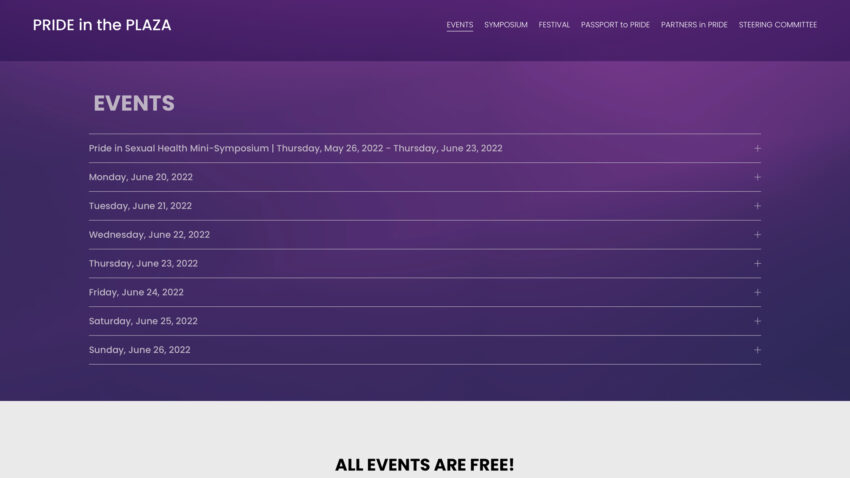Expand the Saturday, June 25, 2022 label

tap(143, 321)
